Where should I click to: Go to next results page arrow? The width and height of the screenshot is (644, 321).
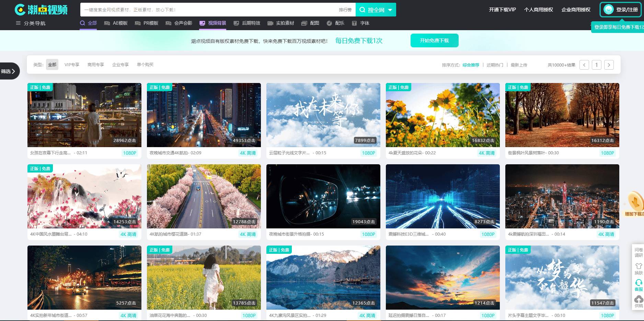(609, 65)
